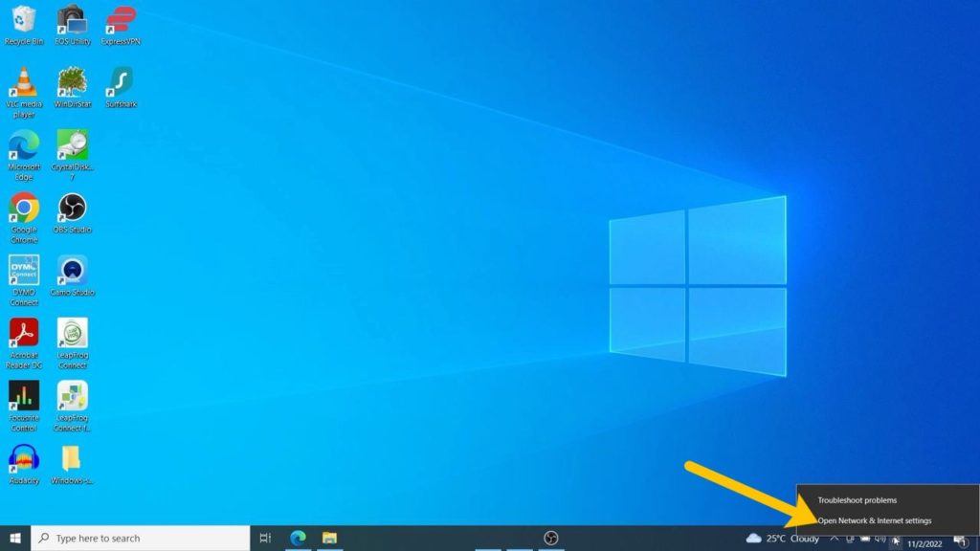Open File Explorer from the taskbar
The height and width of the screenshot is (551, 980).
329,538
